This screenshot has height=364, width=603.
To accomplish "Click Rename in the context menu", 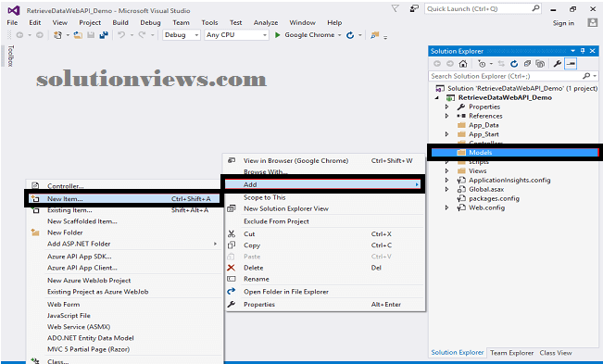I will click(x=257, y=279).
